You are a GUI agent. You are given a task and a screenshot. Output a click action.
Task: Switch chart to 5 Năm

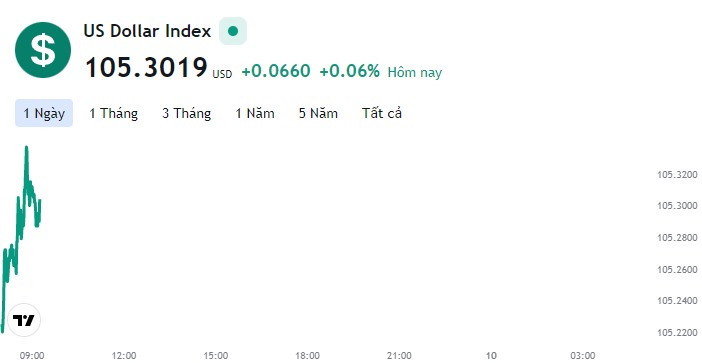click(x=318, y=113)
